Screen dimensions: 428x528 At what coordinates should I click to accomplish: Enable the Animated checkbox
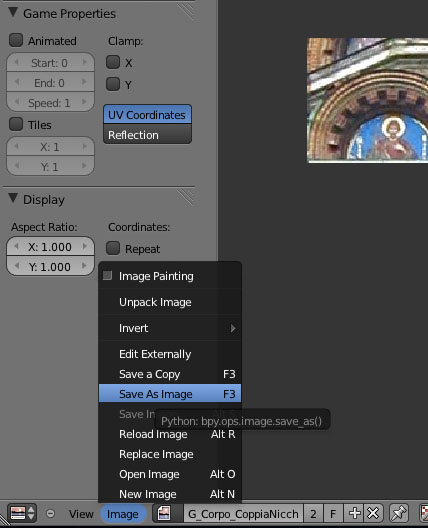click(x=16, y=40)
